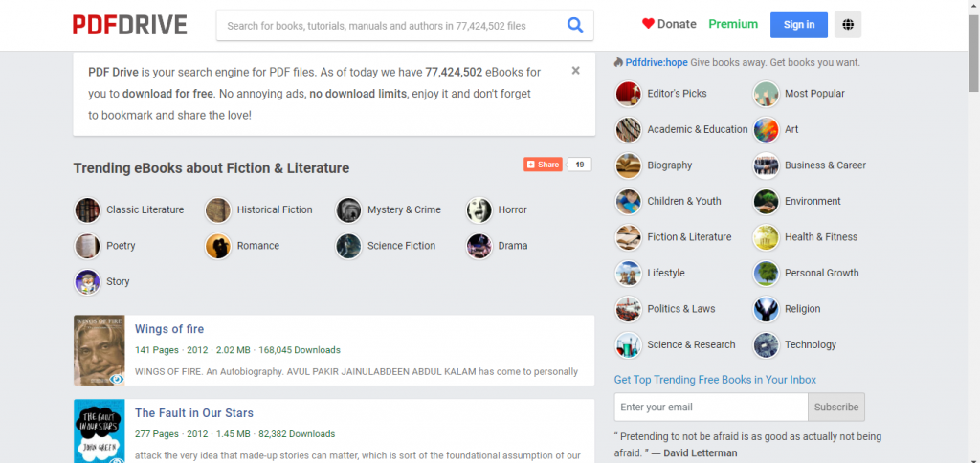Click the Subscribe button
This screenshot has height=463, width=980.
pyautogui.click(x=835, y=407)
